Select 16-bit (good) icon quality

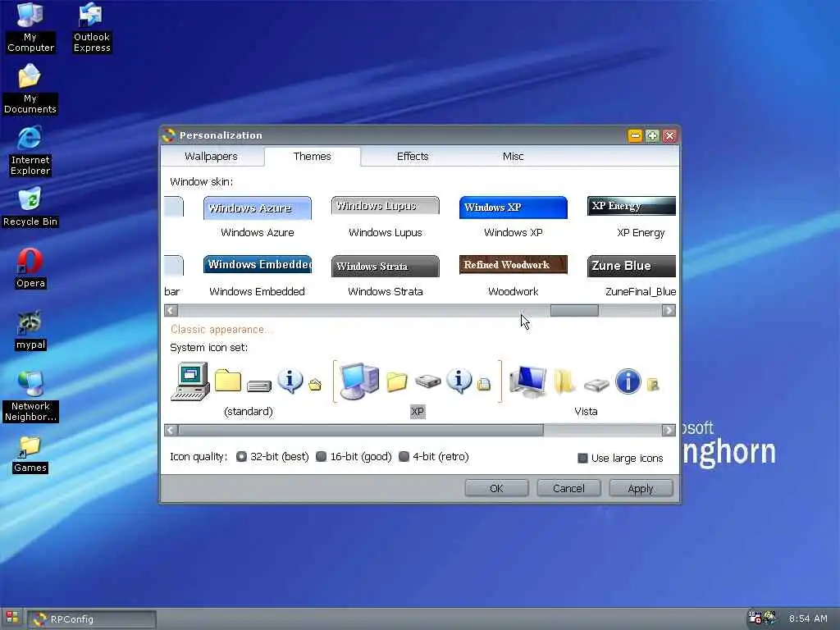[x=354, y=456]
